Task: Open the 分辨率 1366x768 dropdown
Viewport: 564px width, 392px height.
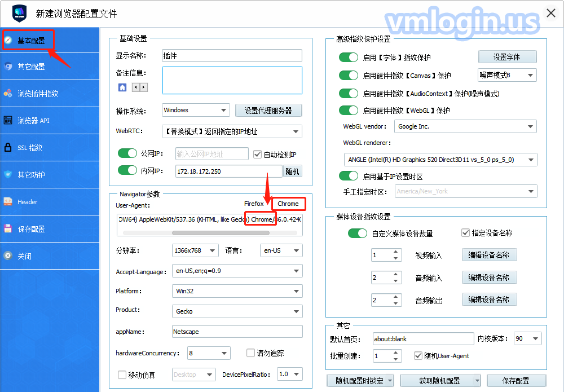Action: (195, 250)
